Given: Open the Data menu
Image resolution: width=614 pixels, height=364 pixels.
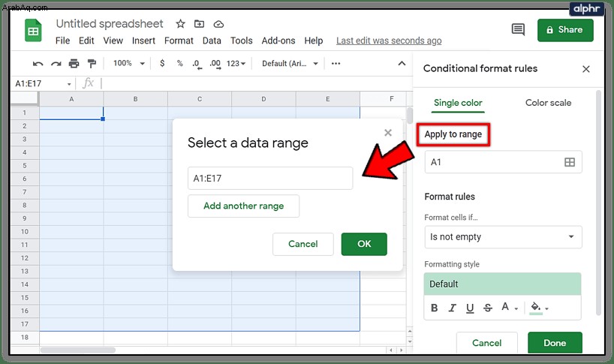Looking at the screenshot, I should [x=212, y=41].
